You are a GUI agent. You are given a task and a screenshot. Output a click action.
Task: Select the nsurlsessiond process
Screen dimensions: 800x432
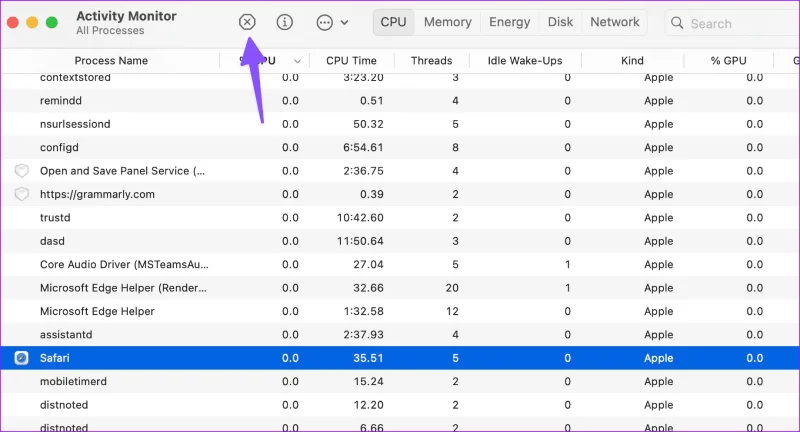[x=400, y=124]
